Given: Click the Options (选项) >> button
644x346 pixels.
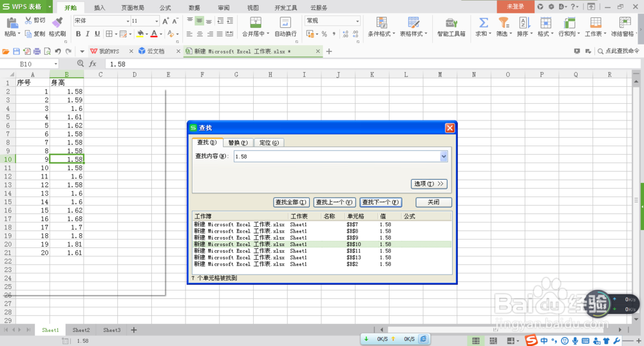Looking at the screenshot, I should (429, 184).
